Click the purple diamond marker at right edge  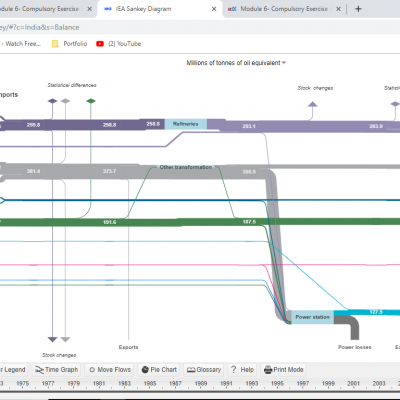click(395, 104)
